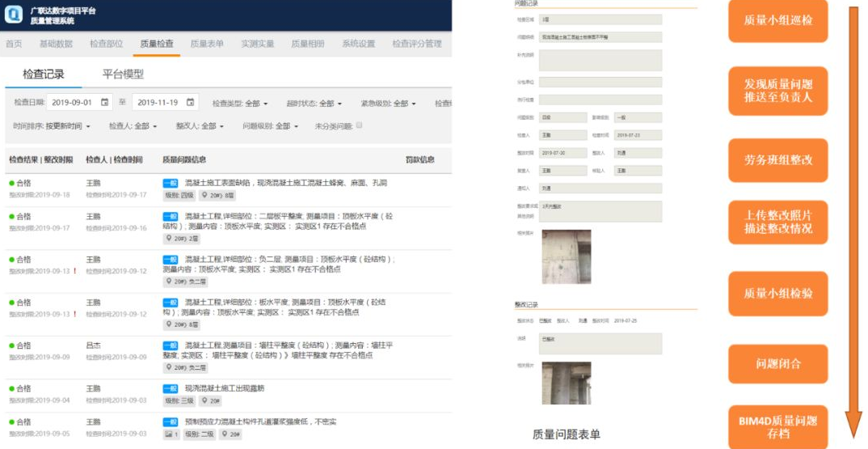Click the 质量问题表单 caption
Viewport: 868px width, 449px height.
coord(567,434)
